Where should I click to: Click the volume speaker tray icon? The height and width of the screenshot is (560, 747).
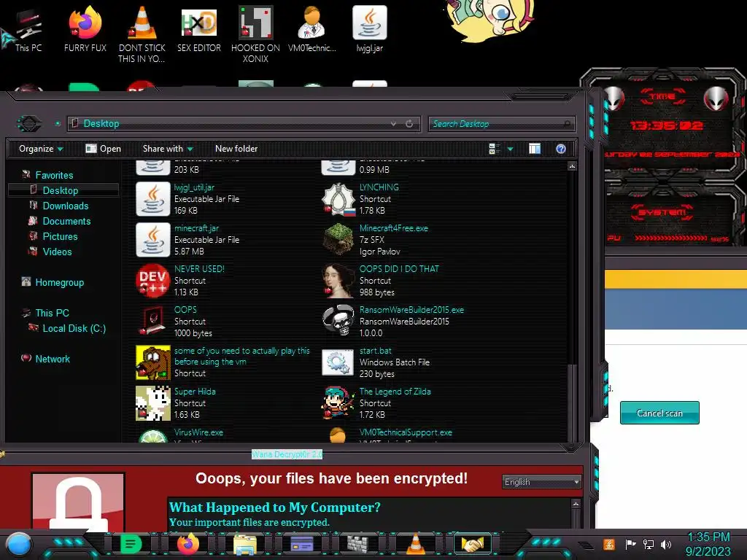point(666,544)
